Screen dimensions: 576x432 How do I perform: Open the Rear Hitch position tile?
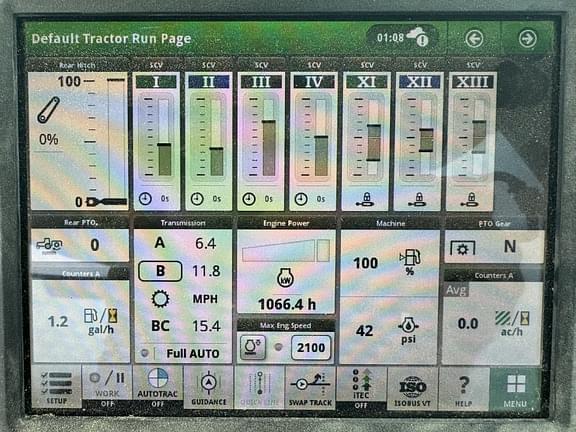click(78, 141)
